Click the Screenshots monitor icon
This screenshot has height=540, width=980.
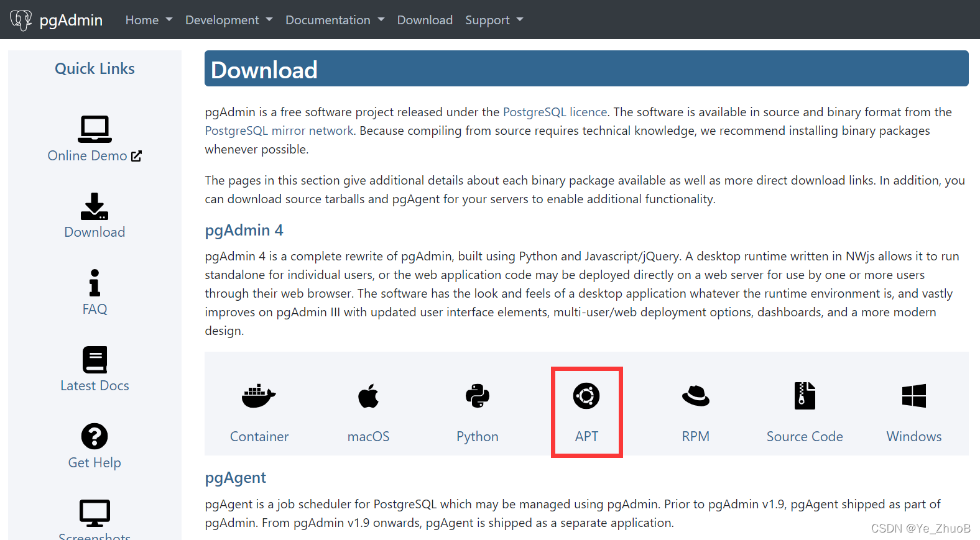tap(95, 513)
